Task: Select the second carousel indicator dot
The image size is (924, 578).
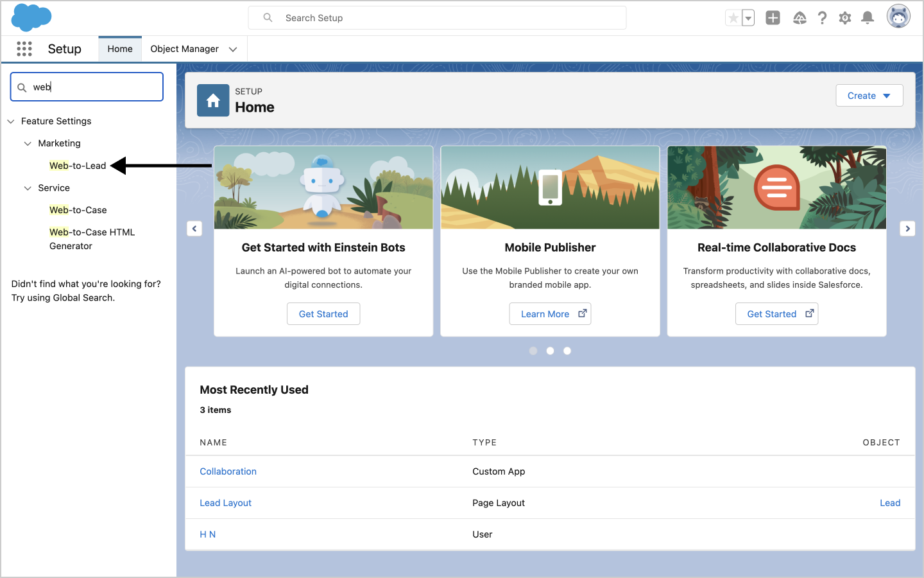Action: (x=550, y=351)
